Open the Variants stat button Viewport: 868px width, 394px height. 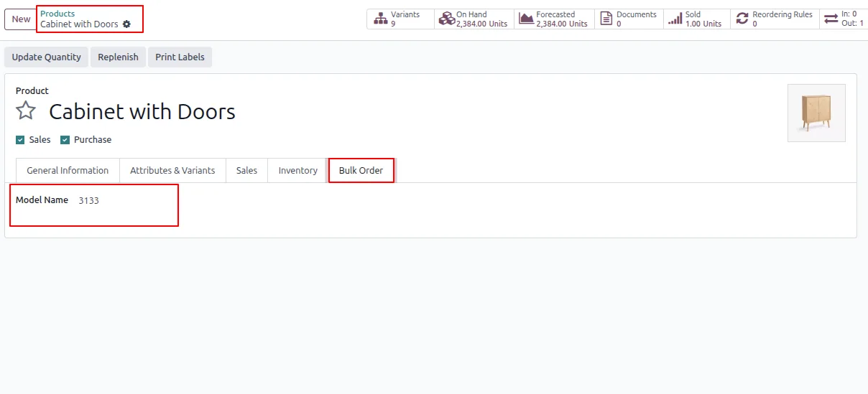point(400,19)
